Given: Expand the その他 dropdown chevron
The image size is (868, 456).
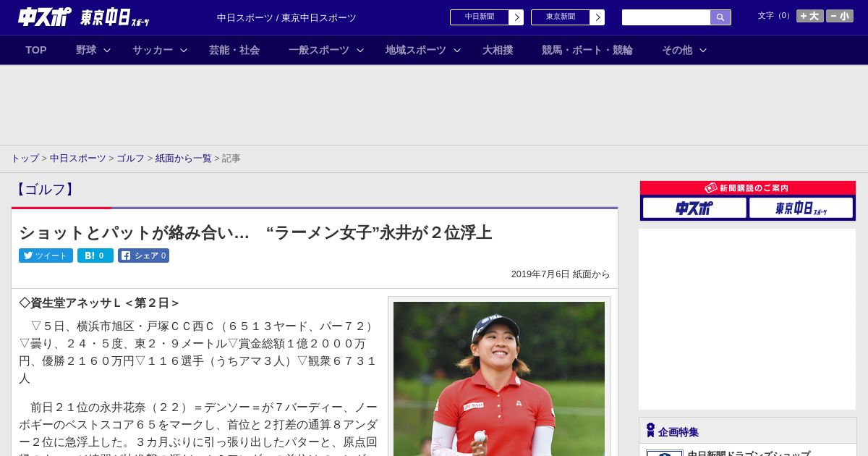Looking at the screenshot, I should [703, 50].
